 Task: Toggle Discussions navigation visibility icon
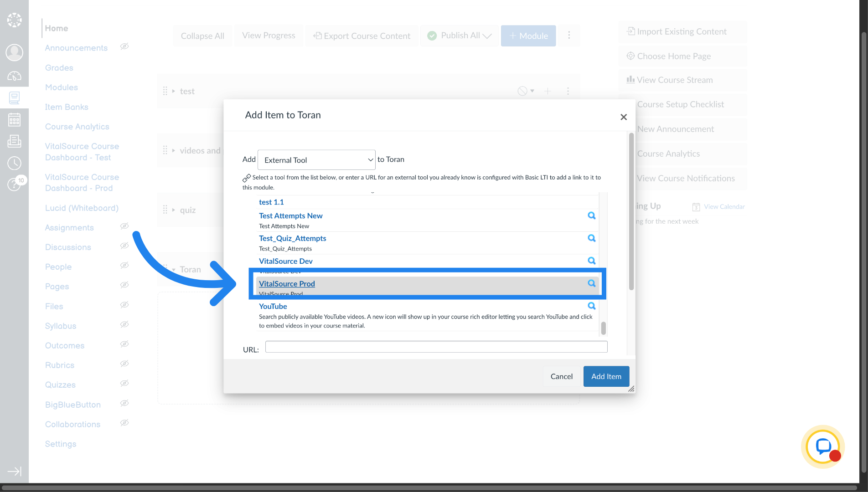point(124,246)
